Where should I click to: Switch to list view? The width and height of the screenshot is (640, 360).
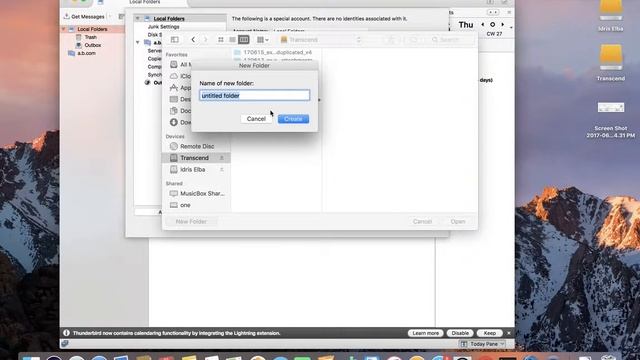(232, 40)
